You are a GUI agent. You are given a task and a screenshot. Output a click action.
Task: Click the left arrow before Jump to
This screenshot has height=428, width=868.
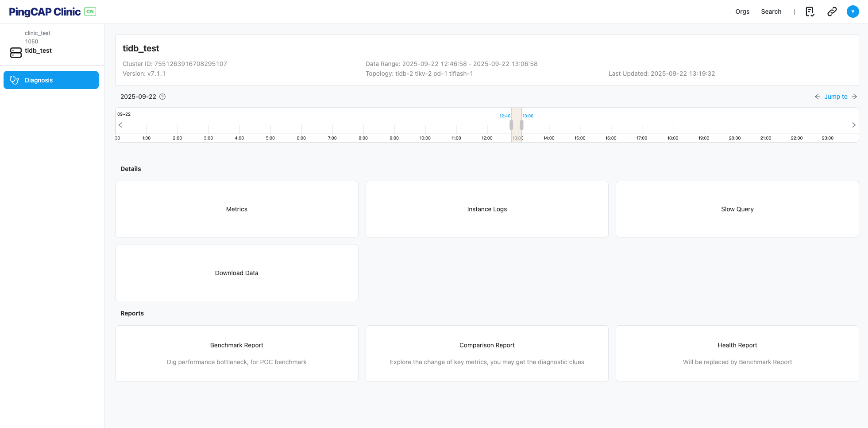817,97
